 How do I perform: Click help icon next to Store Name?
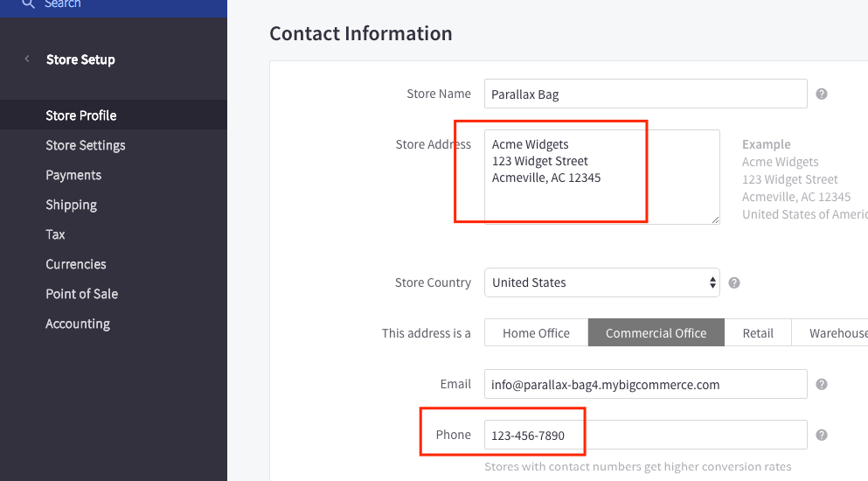(822, 94)
